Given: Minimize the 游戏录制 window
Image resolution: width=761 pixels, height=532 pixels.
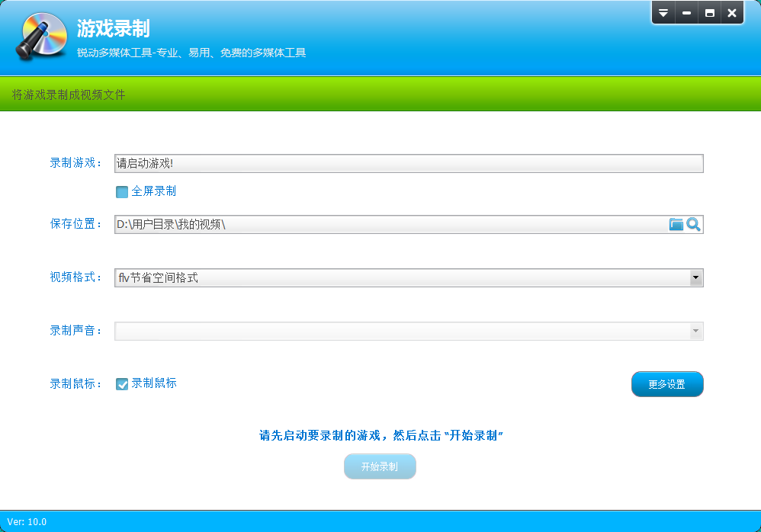Looking at the screenshot, I should point(687,13).
